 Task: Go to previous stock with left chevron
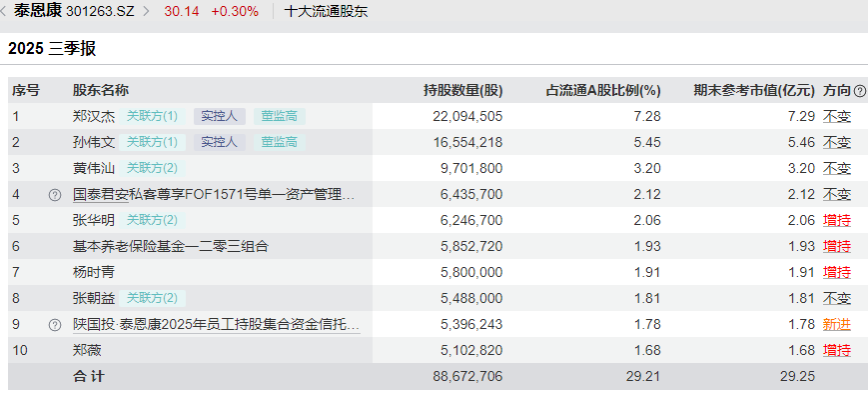click(x=3, y=11)
